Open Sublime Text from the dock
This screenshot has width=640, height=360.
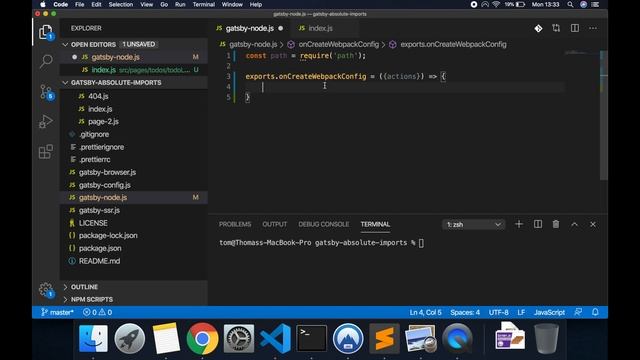click(384, 338)
